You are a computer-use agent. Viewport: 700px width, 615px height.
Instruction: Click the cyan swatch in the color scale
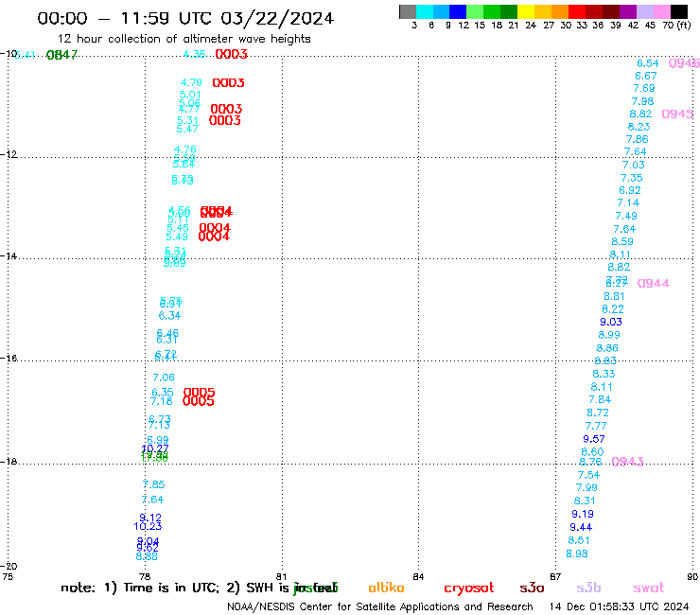(425, 11)
